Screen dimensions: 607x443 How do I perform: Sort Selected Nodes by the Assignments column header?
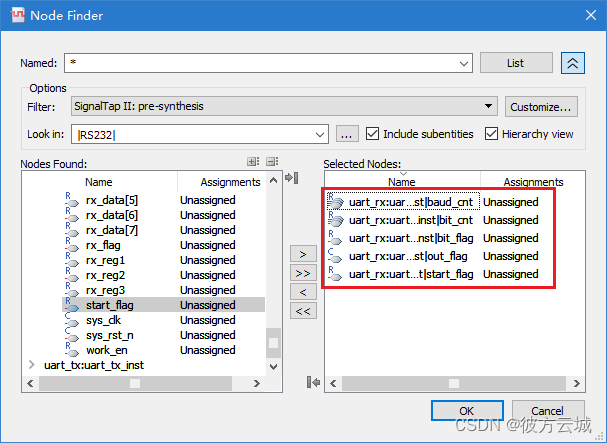click(533, 182)
